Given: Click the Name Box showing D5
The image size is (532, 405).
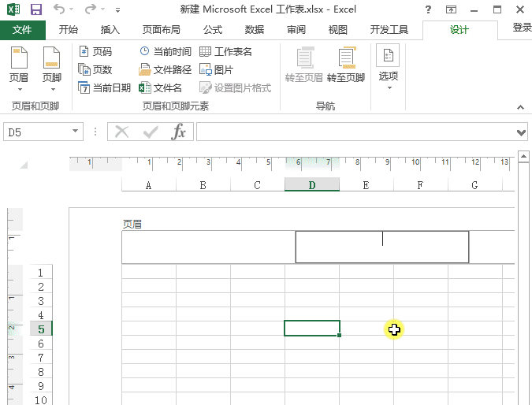Looking at the screenshot, I should pos(37,132).
